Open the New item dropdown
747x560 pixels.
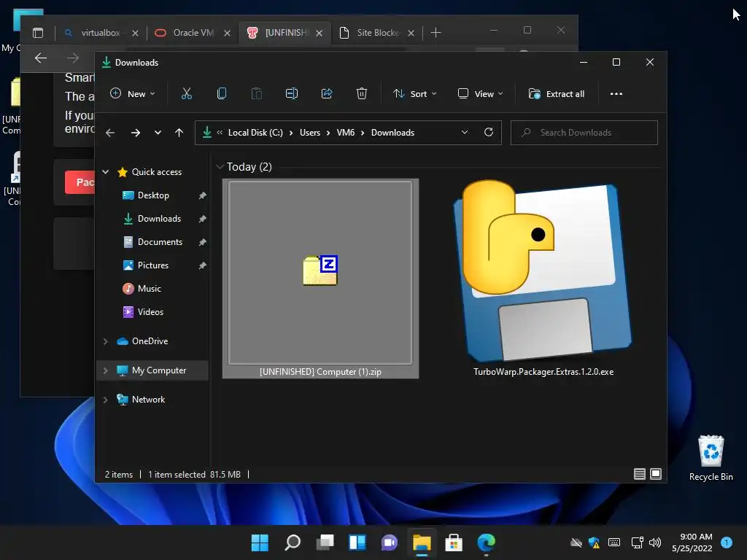click(133, 94)
